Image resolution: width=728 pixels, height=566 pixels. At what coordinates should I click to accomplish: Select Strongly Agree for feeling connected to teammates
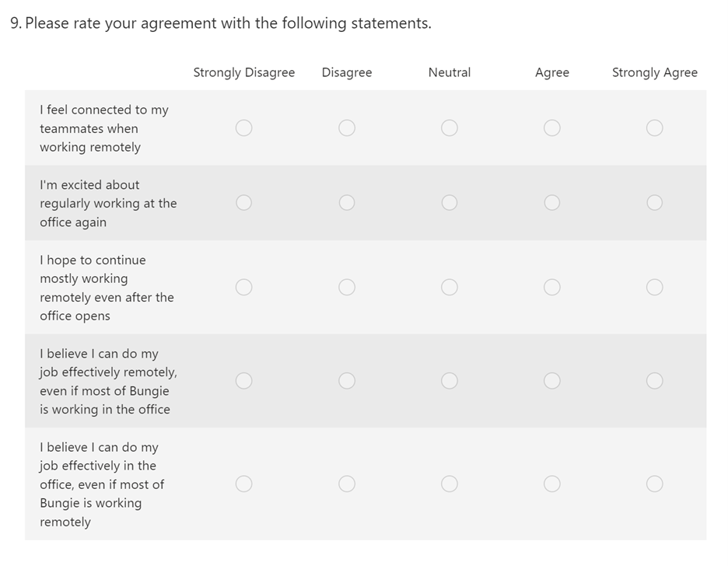655,128
